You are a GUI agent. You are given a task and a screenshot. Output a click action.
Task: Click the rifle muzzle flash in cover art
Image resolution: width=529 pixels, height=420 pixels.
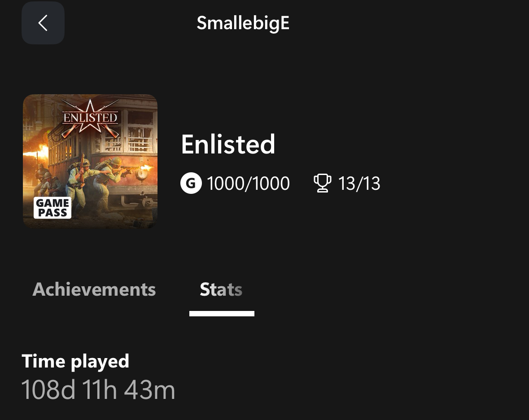click(x=145, y=170)
